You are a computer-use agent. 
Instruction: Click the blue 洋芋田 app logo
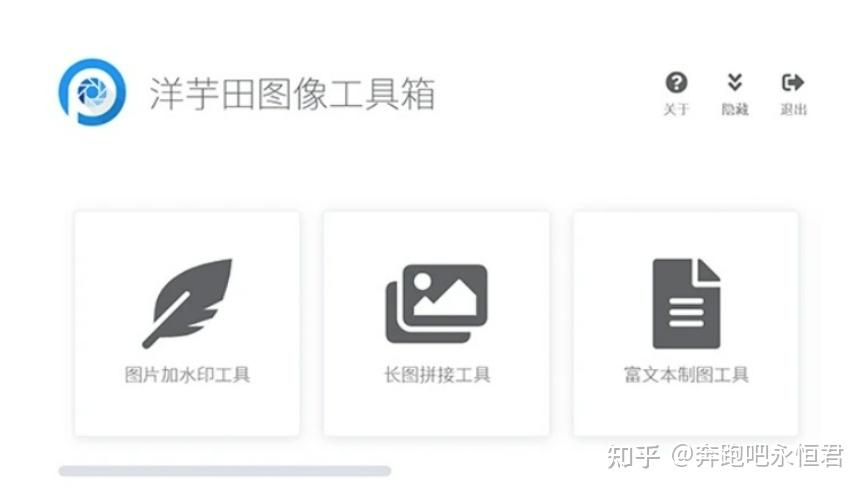(x=92, y=92)
